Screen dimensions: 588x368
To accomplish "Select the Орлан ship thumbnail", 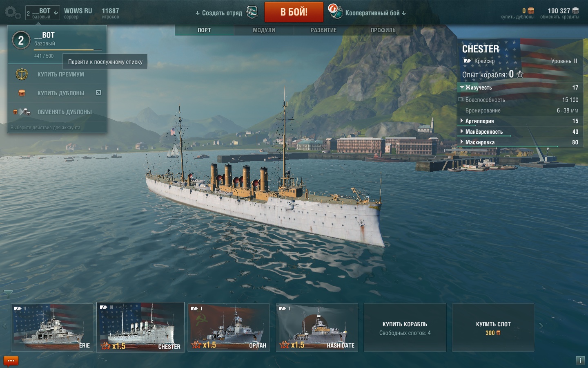I will (x=229, y=327).
